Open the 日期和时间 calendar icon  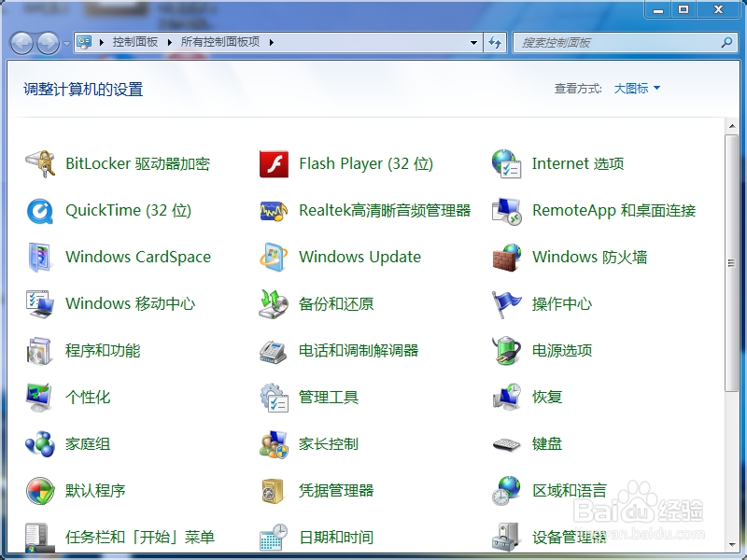[274, 538]
